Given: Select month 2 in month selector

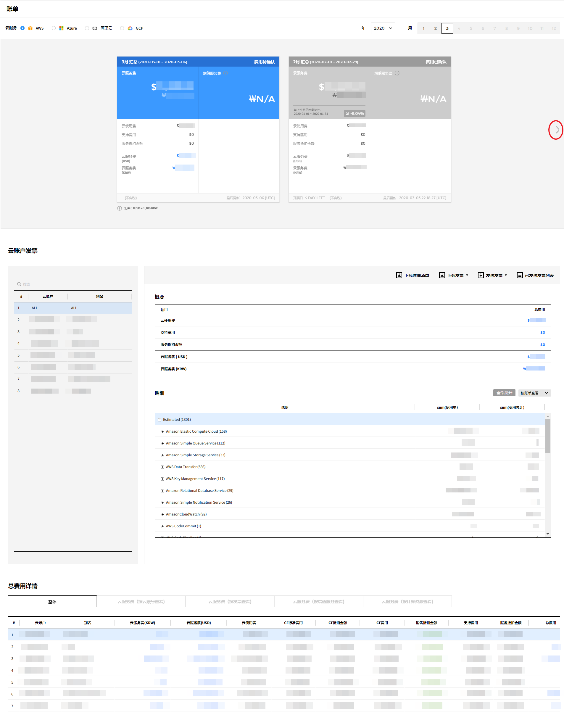Looking at the screenshot, I should tap(435, 28).
